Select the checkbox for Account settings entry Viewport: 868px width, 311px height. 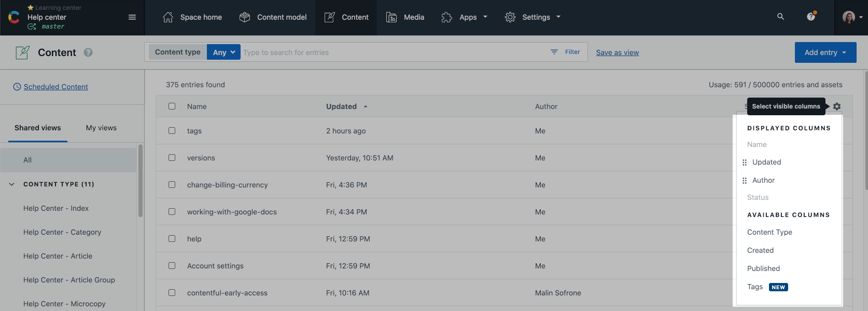pos(172,266)
